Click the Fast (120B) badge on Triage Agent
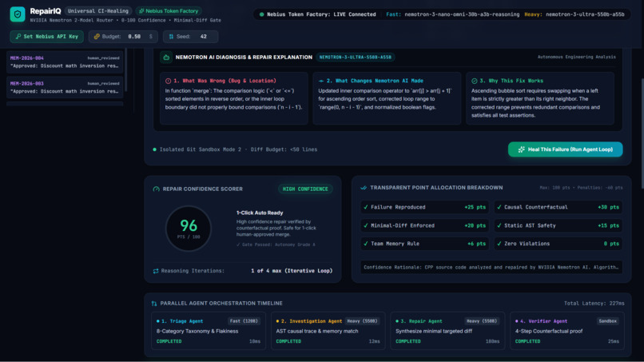This screenshot has width=644, height=362. tap(244, 321)
